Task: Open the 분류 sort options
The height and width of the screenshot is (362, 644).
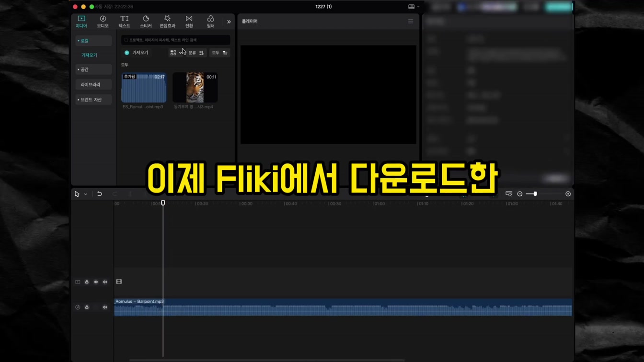Action: [x=196, y=53]
